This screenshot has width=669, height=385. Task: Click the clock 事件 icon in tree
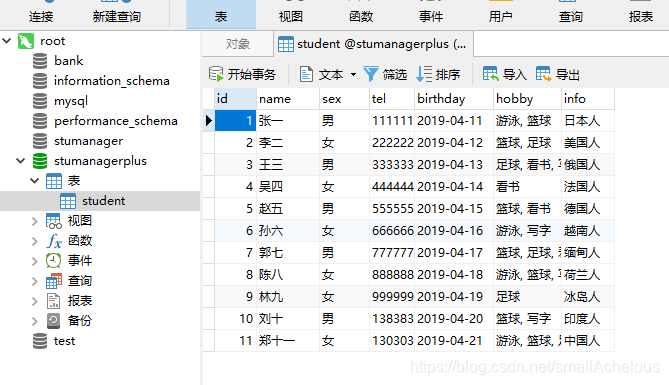tap(54, 261)
